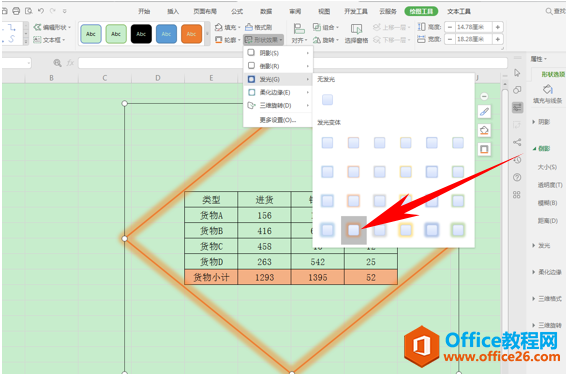Screen dimensions: 567x374
Task: Open the 数据 Data tab
Action: [x=266, y=12]
